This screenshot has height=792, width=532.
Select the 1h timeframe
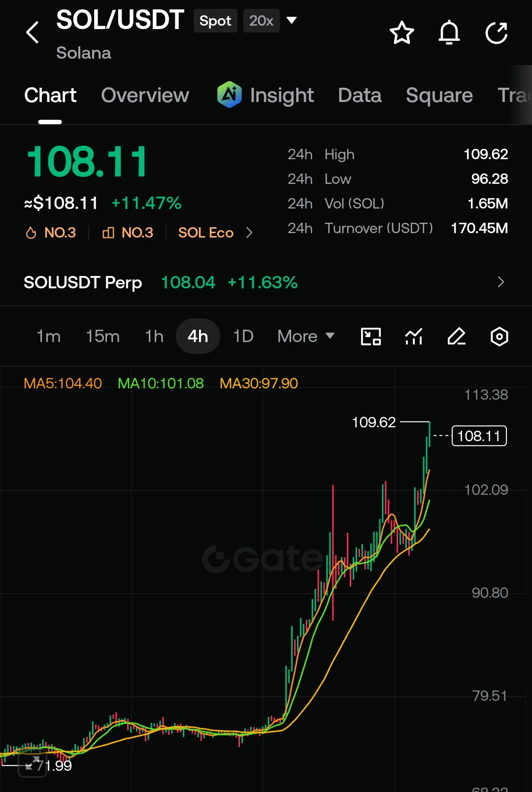pyautogui.click(x=154, y=336)
